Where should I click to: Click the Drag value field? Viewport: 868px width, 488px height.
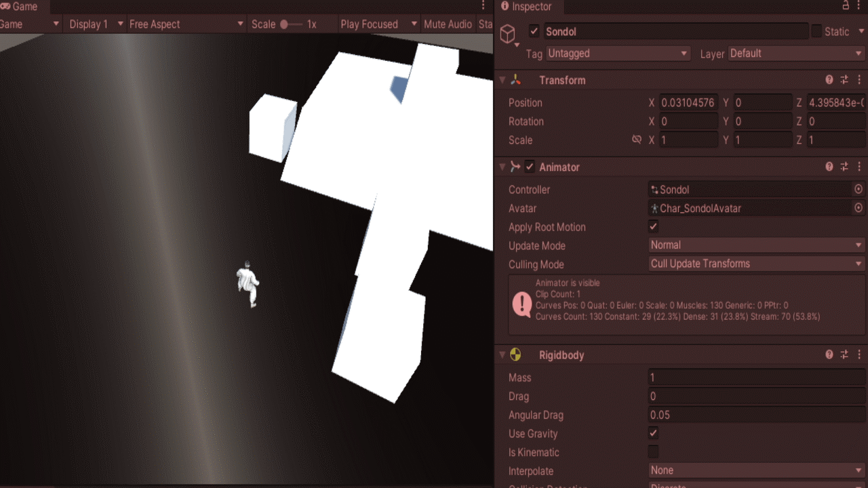[x=757, y=396]
